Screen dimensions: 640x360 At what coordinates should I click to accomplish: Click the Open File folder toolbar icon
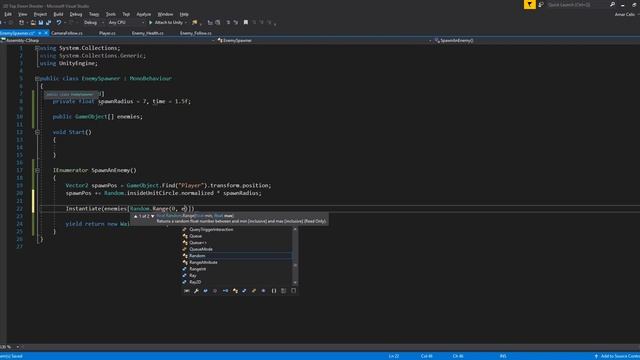coord(33,22)
